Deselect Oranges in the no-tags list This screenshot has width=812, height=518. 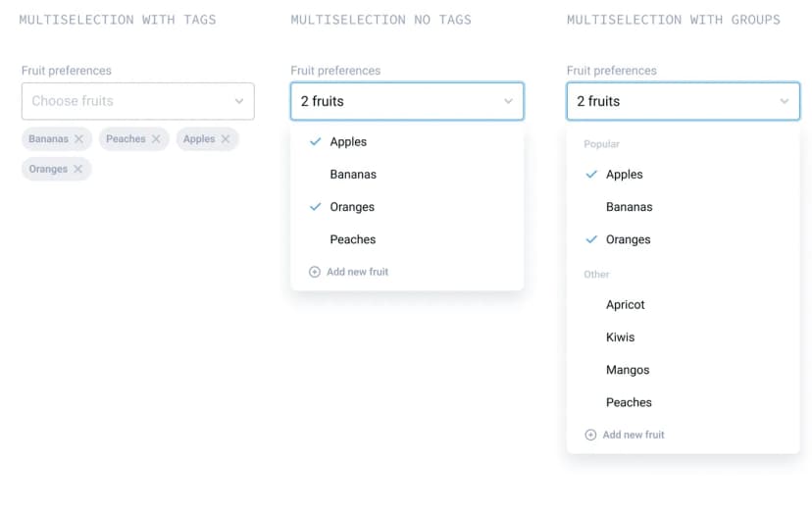407,207
